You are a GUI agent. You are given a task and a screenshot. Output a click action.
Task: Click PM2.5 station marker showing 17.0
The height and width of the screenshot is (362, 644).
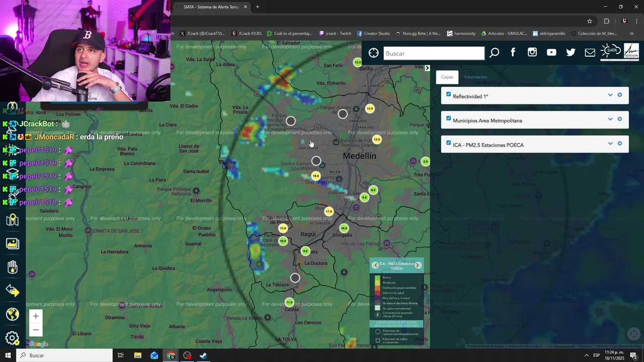[329, 212]
